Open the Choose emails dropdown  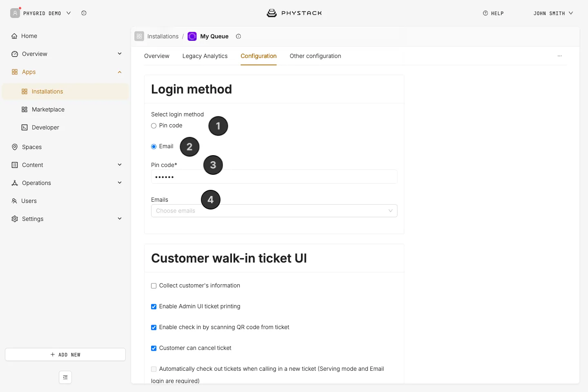274,211
